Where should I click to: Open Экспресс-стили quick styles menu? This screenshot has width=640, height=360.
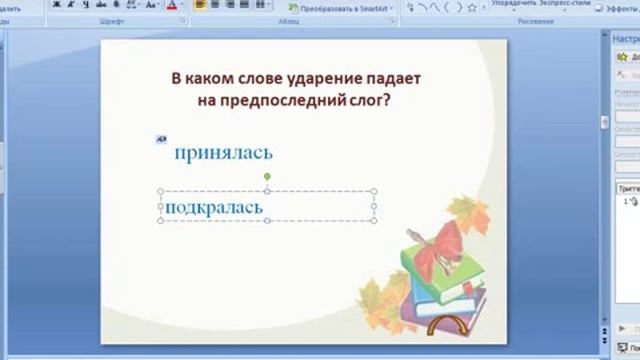[x=565, y=4]
